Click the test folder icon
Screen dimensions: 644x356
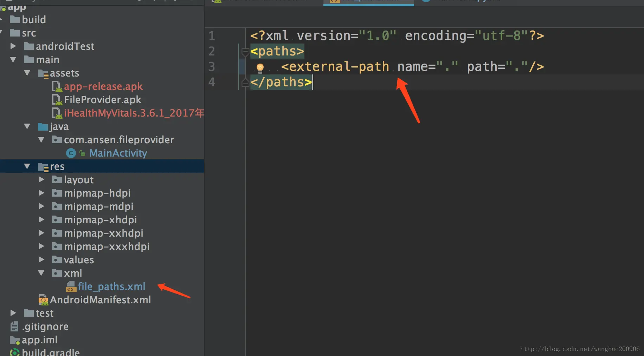(28, 313)
